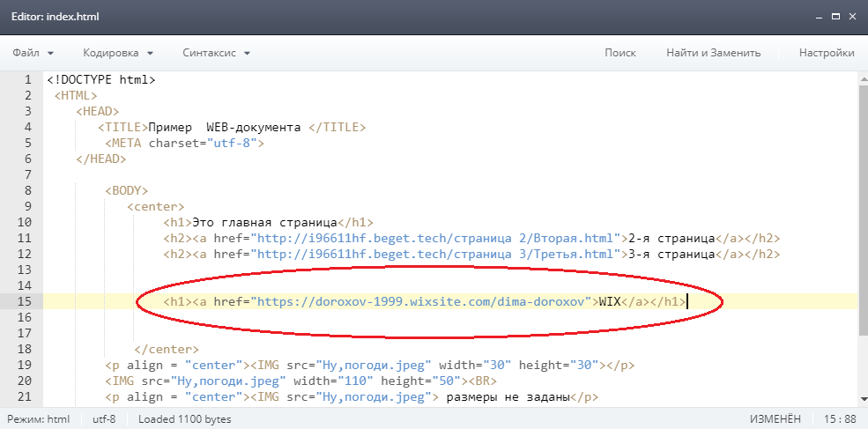
Task: Click line number 8 in gutter
Action: (x=27, y=191)
